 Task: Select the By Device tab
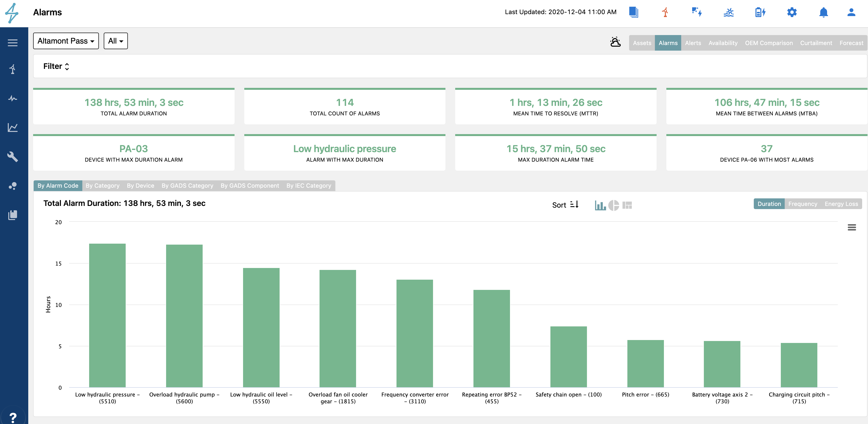[141, 185]
